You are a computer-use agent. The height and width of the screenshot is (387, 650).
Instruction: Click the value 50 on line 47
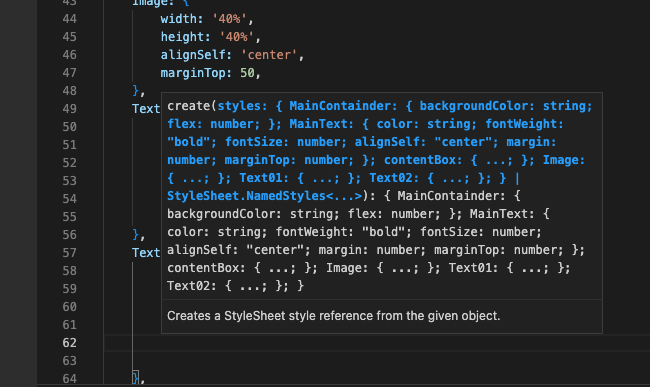[x=247, y=73]
